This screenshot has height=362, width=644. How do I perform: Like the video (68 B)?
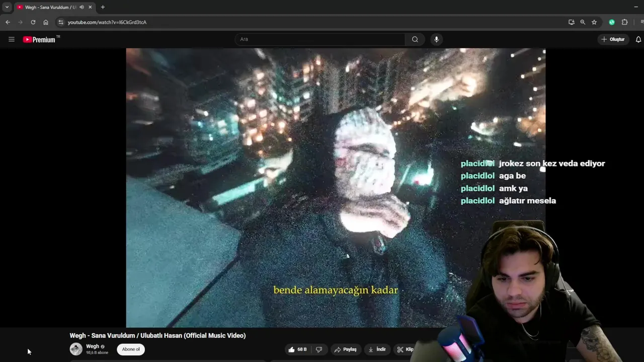coord(297,349)
